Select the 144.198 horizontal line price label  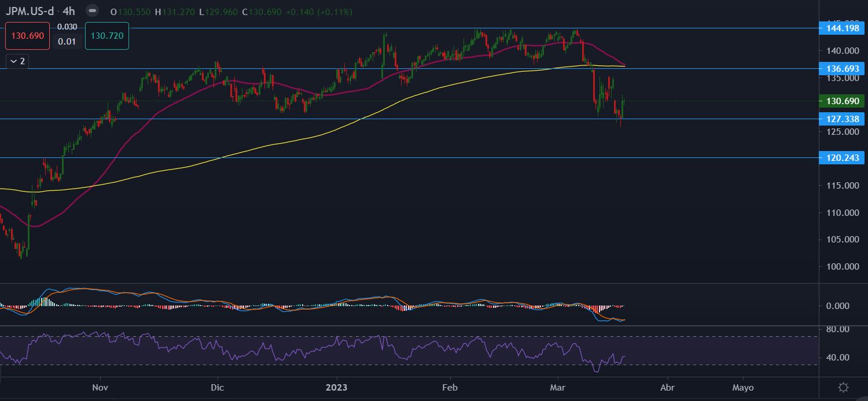click(x=843, y=28)
